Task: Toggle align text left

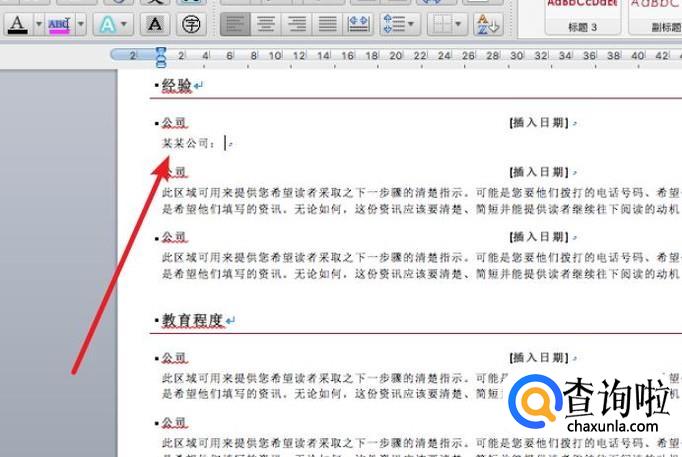Action: click(x=233, y=23)
